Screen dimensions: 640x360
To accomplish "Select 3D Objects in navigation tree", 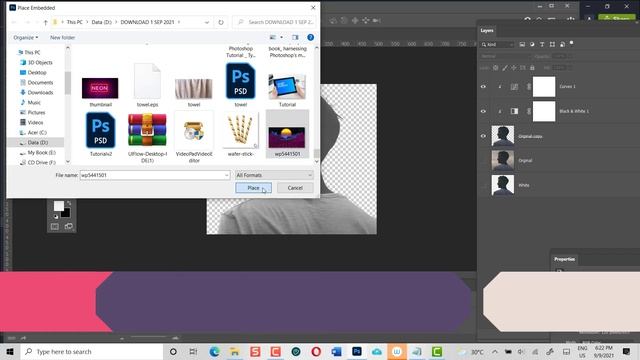I will point(40,62).
